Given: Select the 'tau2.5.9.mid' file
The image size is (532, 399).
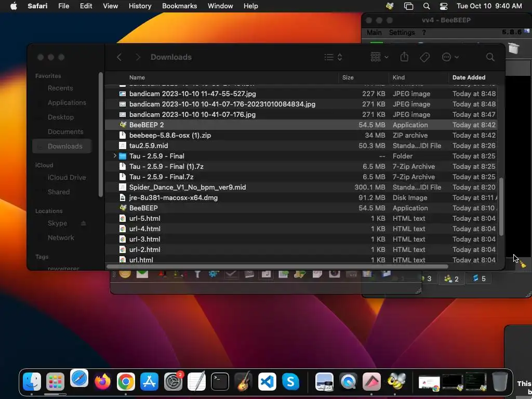Looking at the screenshot, I should (301, 145).
